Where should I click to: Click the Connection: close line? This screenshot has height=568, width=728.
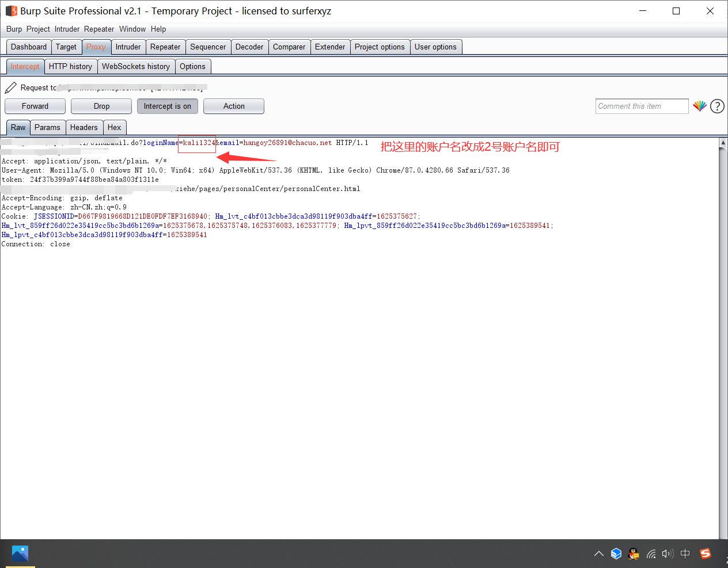click(x=36, y=244)
